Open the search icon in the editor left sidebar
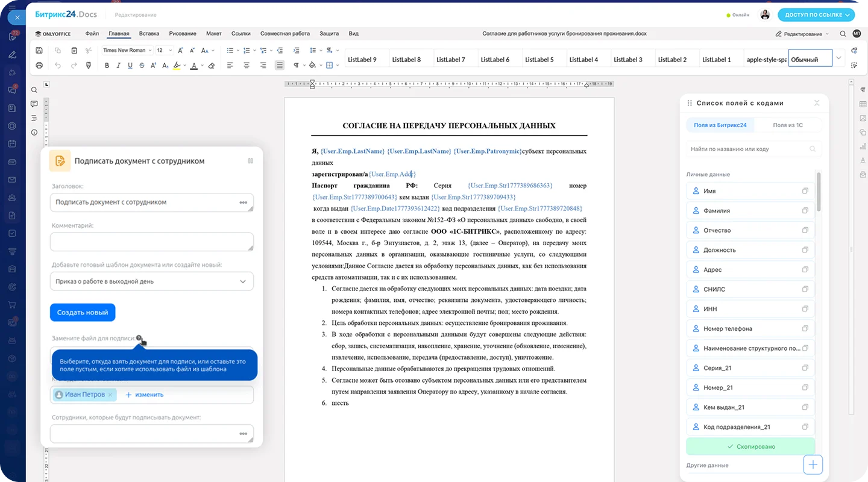Image resolution: width=868 pixels, height=482 pixels. 34,90
